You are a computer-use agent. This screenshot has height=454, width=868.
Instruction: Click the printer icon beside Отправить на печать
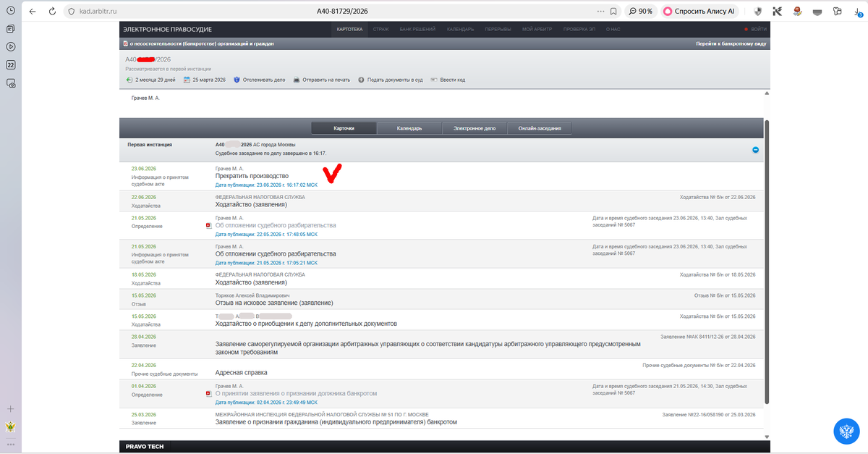297,80
